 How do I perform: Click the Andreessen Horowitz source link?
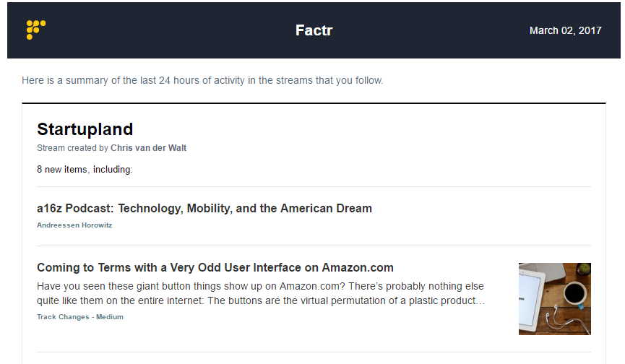tap(74, 225)
